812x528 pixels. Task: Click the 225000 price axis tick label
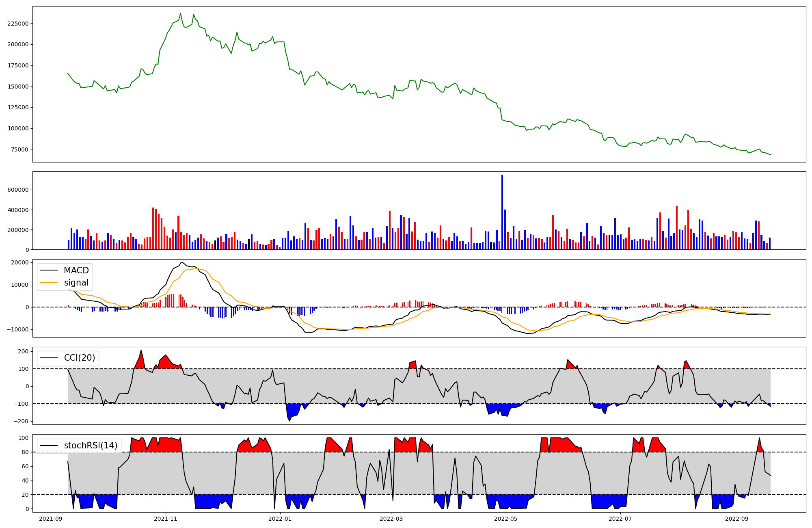18,24
